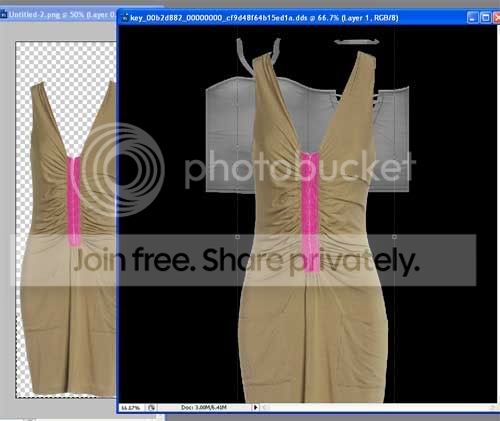Screen dimensions: 500x421
Task: Open the status bar info arrow menu
Action: pos(256,407)
